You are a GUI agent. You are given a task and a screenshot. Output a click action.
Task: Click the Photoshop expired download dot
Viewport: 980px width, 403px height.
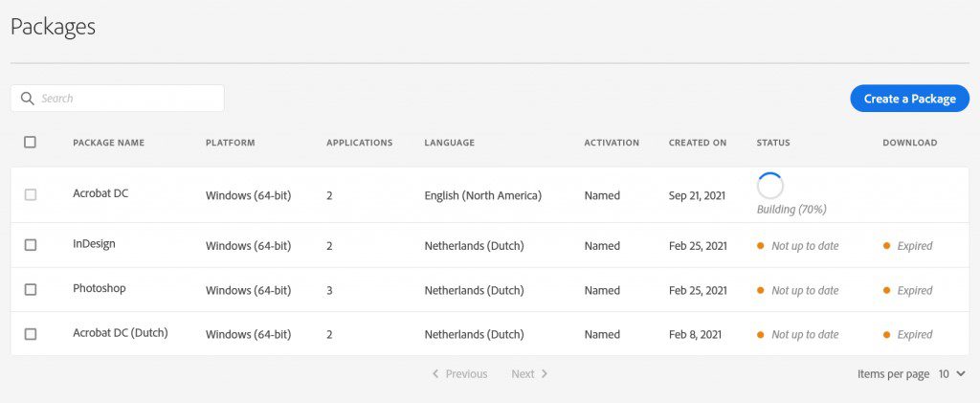pyautogui.click(x=886, y=290)
